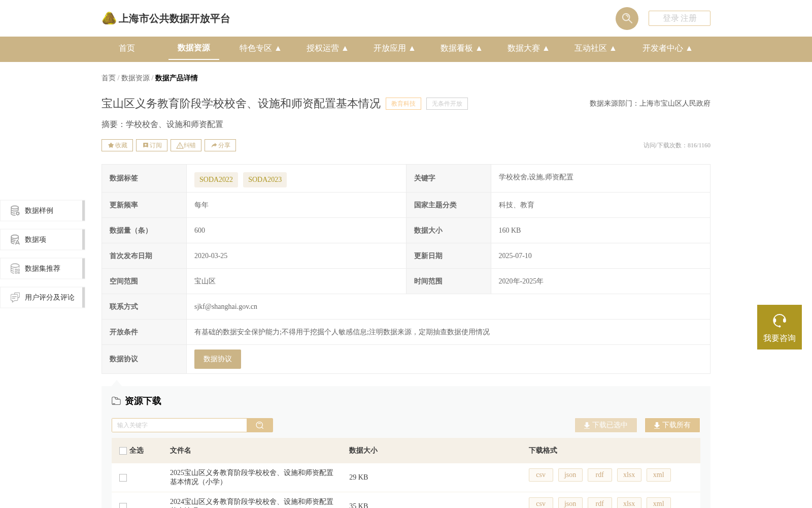Viewport: 812px width, 508px height.
Task: Download 2025 小学 file as xml
Action: 659,475
